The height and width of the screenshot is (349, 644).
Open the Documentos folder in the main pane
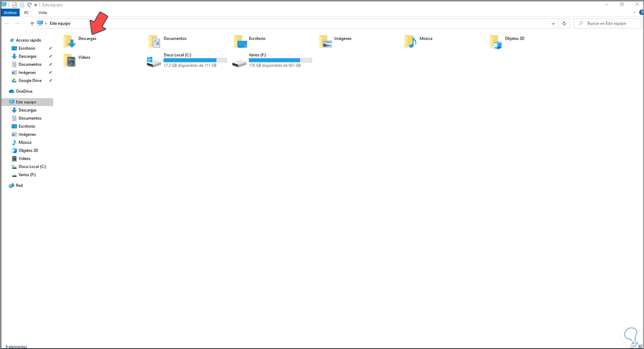point(167,41)
